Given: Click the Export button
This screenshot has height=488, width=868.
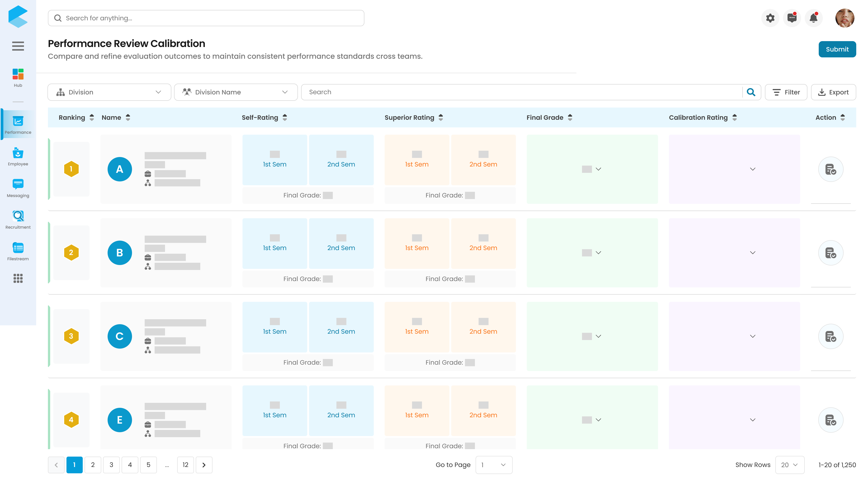Looking at the screenshot, I should (x=833, y=92).
